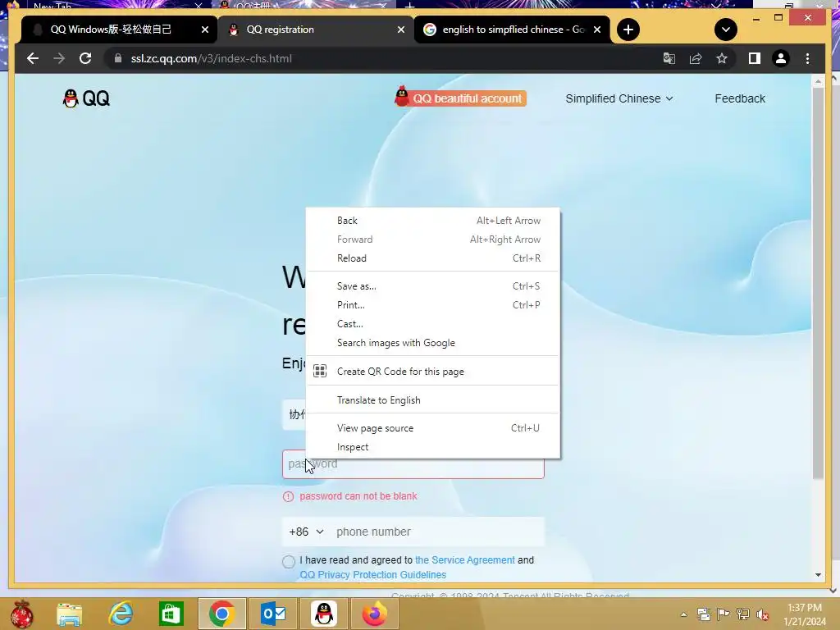Tick the agreement radio circle
The height and width of the screenshot is (630, 840).
pyautogui.click(x=289, y=561)
